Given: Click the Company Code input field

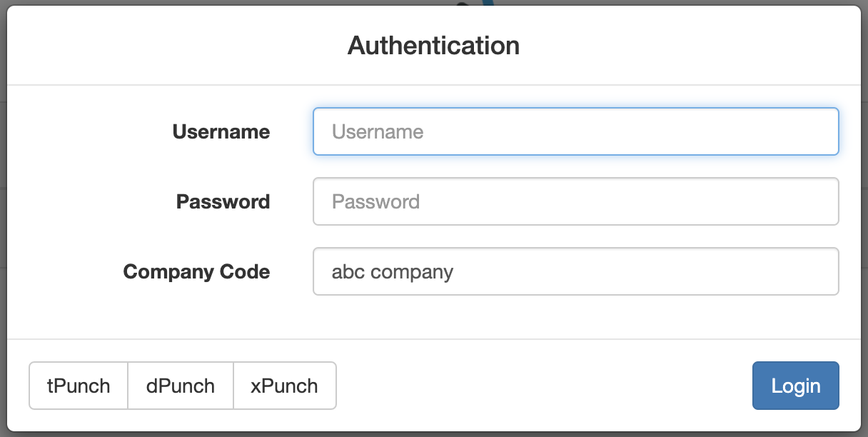Looking at the screenshot, I should (575, 271).
